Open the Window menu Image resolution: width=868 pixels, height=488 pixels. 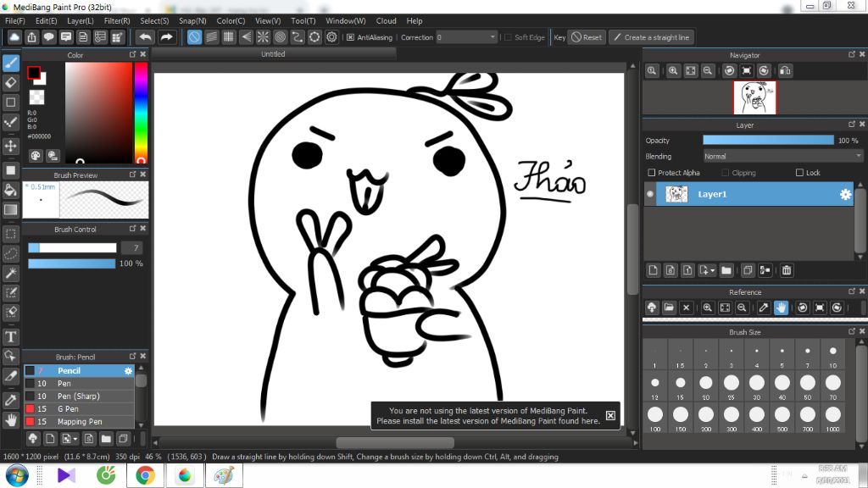pos(346,20)
